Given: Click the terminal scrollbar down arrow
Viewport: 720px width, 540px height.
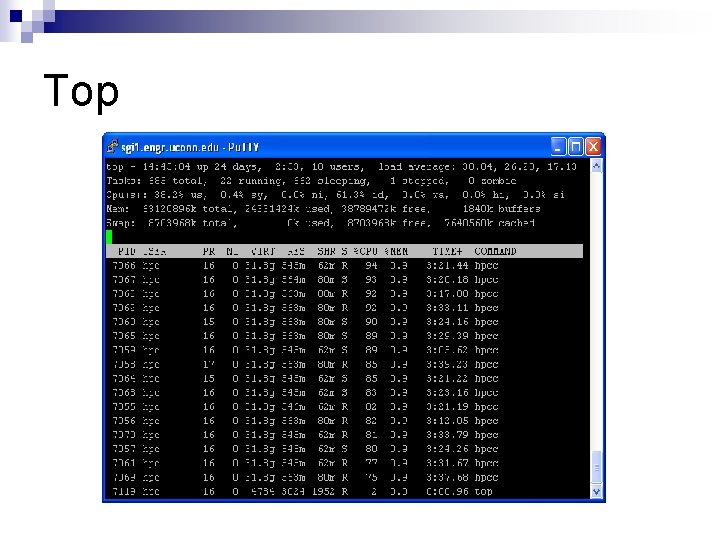Looking at the screenshot, I should coord(596,491).
